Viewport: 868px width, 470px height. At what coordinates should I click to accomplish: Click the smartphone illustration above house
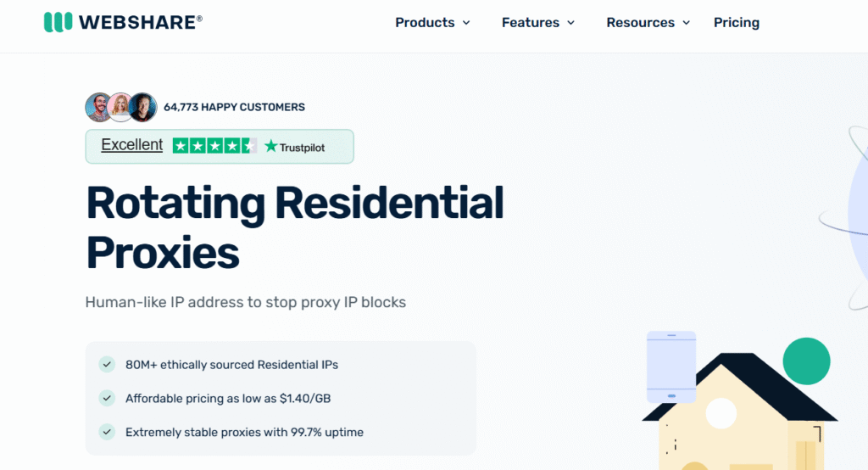coord(670,366)
